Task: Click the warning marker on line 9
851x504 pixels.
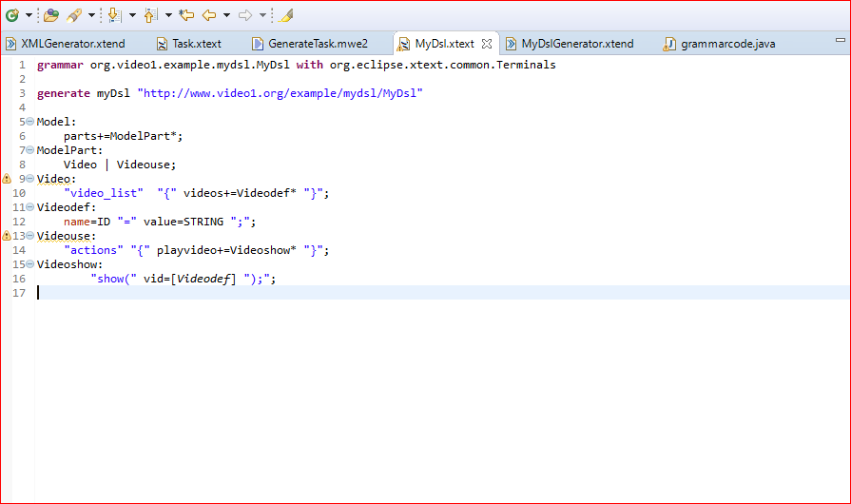Action: click(x=7, y=179)
